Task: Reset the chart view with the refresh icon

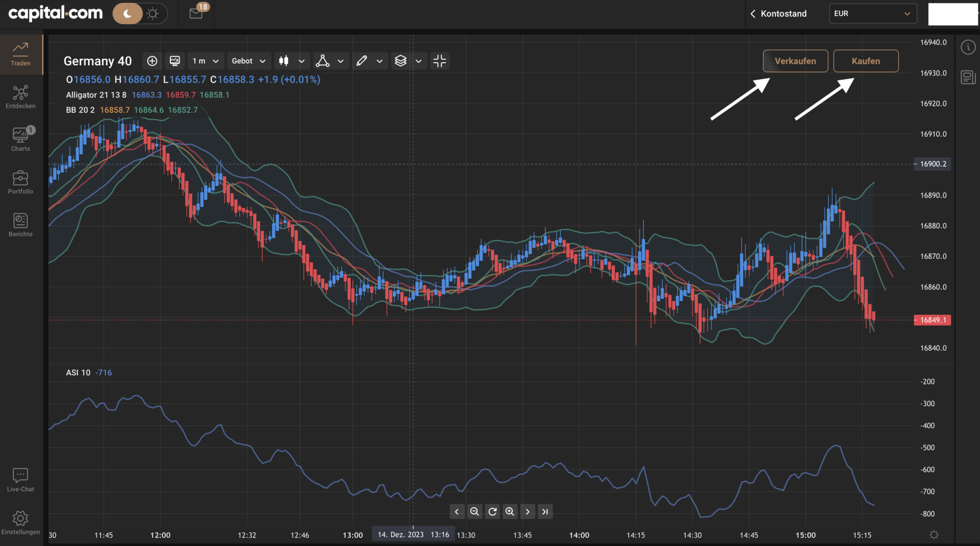Action: point(492,511)
